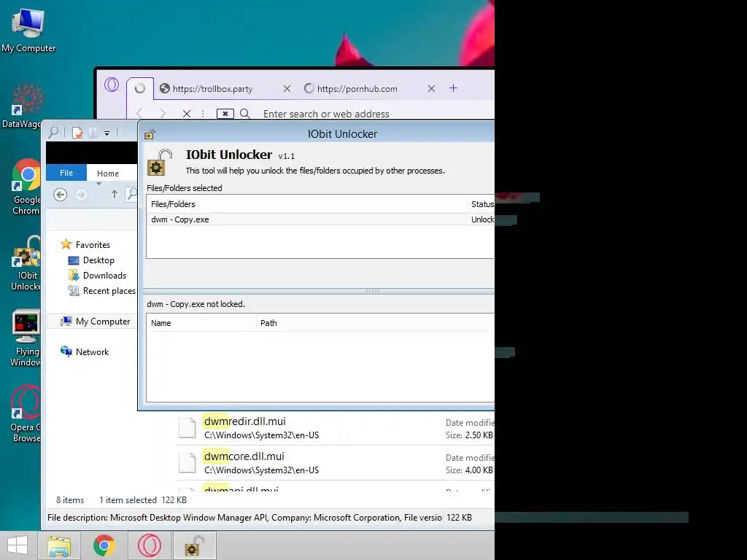This screenshot has width=747, height=560.
Task: Switch to the loading blank Opera tab
Action: coord(140,88)
